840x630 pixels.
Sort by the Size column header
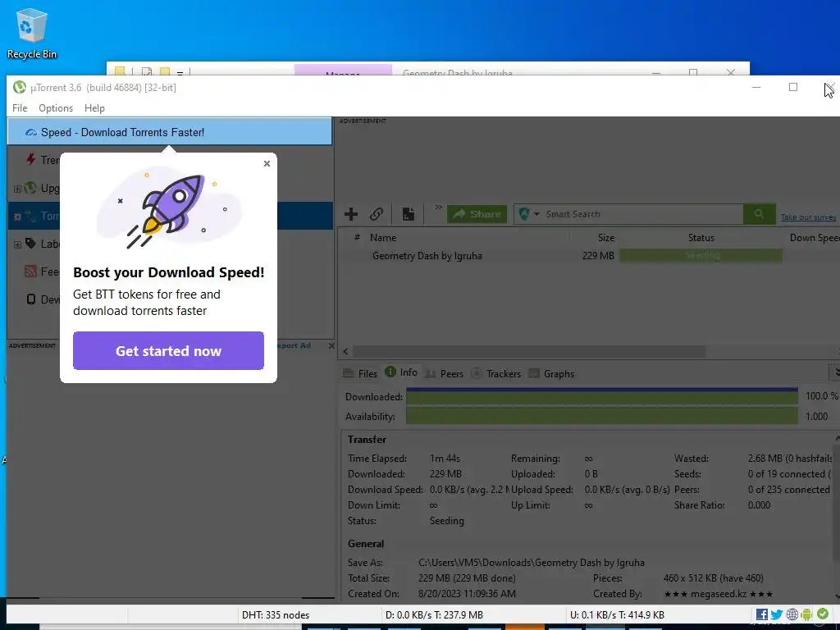[606, 237]
